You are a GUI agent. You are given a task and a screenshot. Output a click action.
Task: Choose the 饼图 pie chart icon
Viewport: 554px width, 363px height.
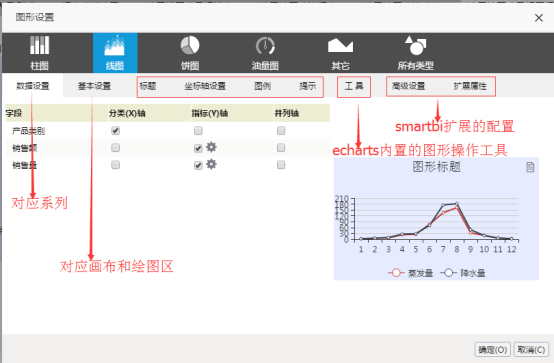click(190, 45)
